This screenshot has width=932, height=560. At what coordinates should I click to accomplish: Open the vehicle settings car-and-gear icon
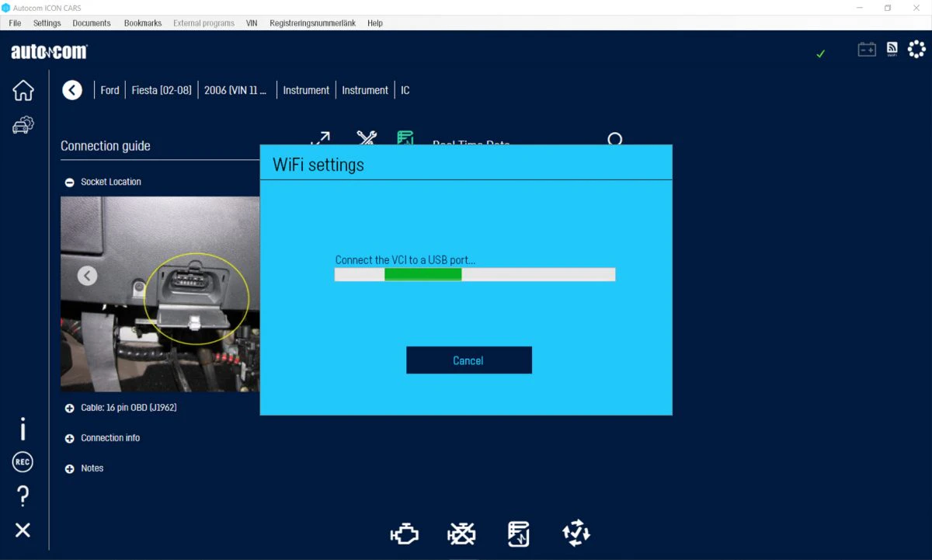pos(23,124)
